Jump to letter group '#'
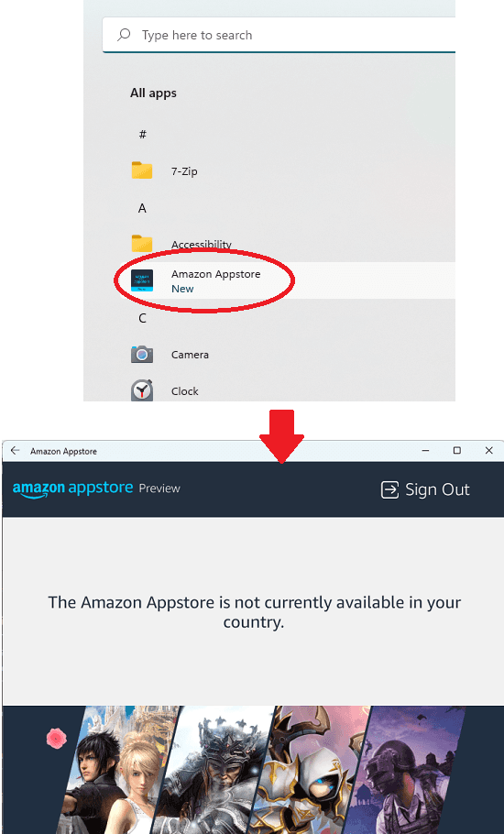 [142, 134]
